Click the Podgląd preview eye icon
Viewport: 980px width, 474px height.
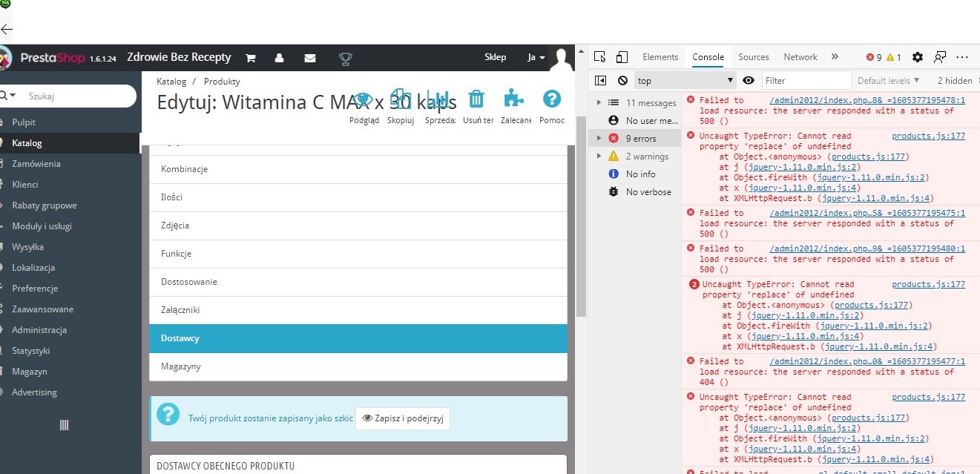click(364, 99)
